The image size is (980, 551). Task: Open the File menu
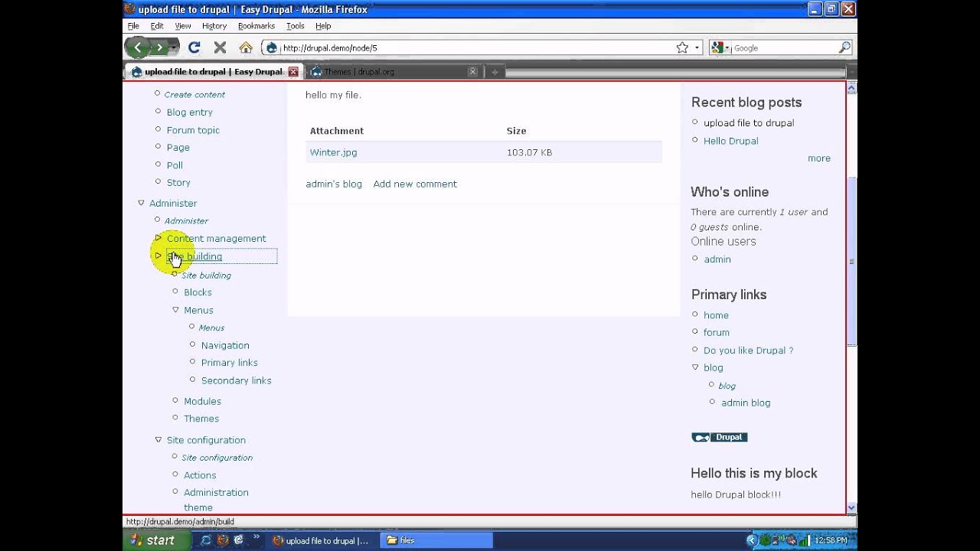133,26
